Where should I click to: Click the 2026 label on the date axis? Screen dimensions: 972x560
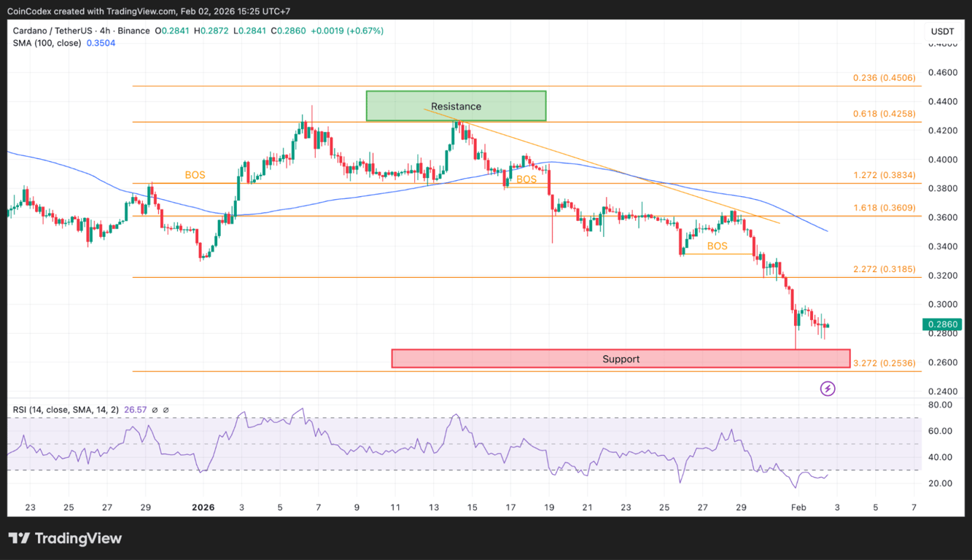click(203, 507)
